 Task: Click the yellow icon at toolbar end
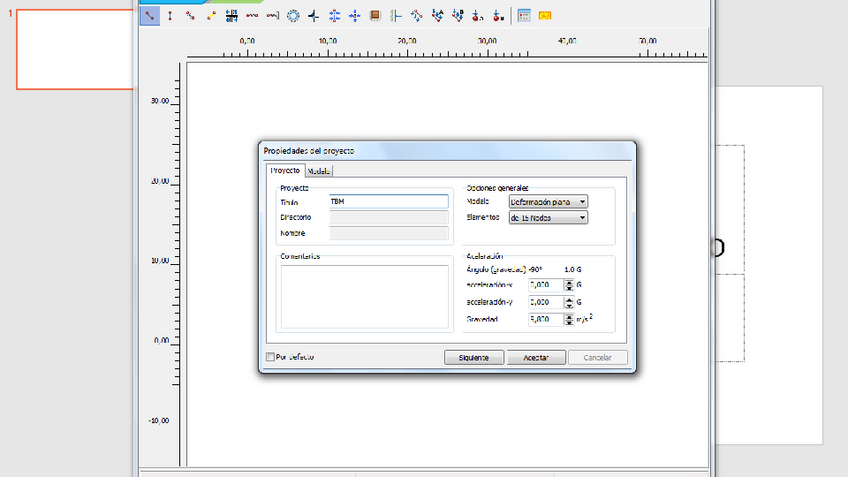(x=545, y=15)
